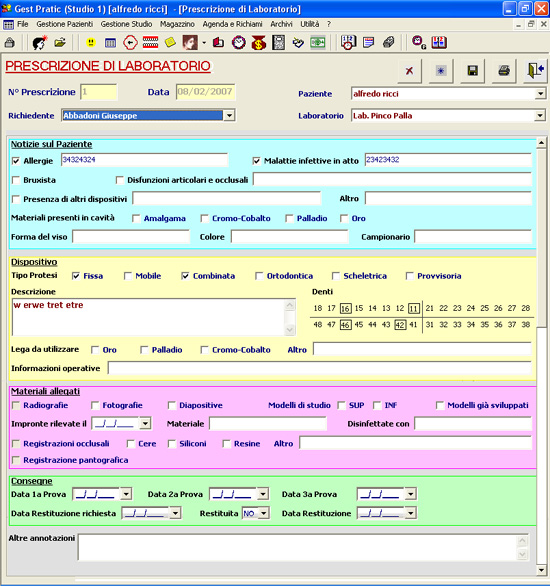
Task: Click the blue asterisk new record button
Action: [441, 71]
